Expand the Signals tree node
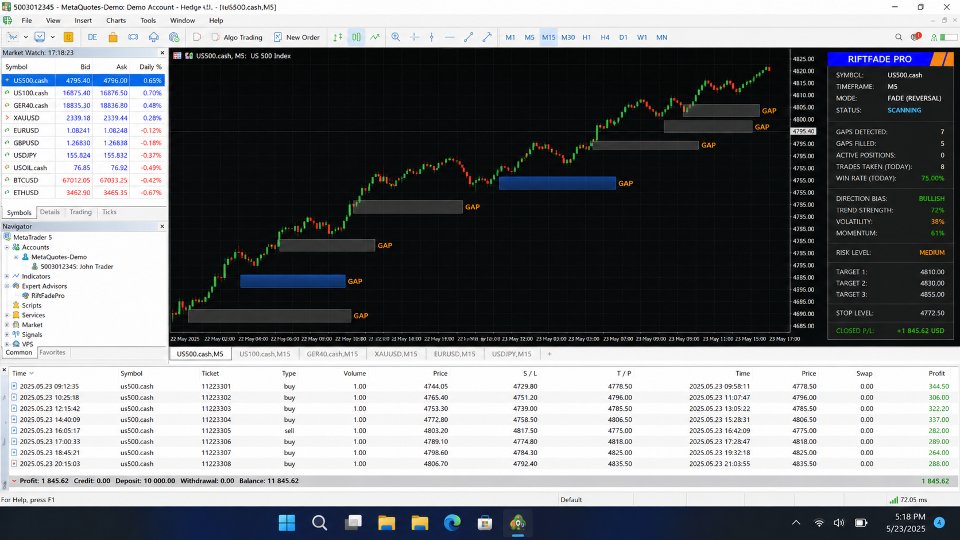This screenshot has width=960, height=540. click(x=7, y=335)
